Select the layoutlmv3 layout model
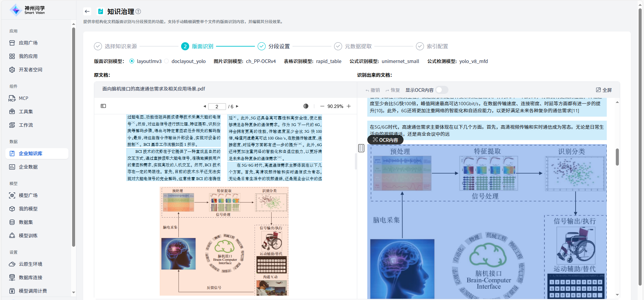 point(132,61)
